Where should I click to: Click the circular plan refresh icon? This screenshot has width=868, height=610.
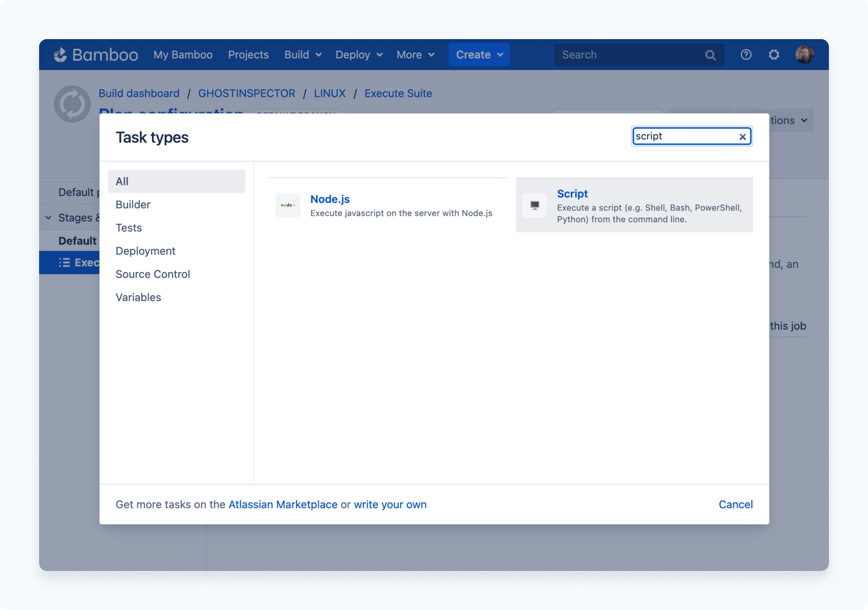72,104
